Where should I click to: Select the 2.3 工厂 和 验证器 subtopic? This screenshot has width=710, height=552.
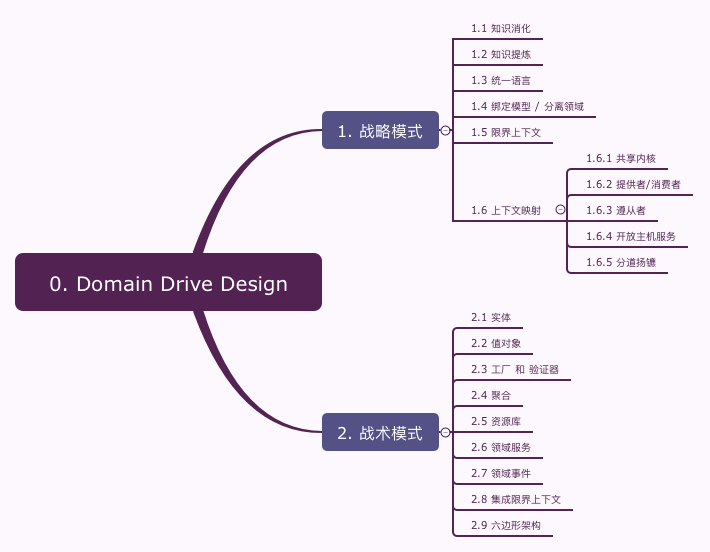[x=515, y=369]
